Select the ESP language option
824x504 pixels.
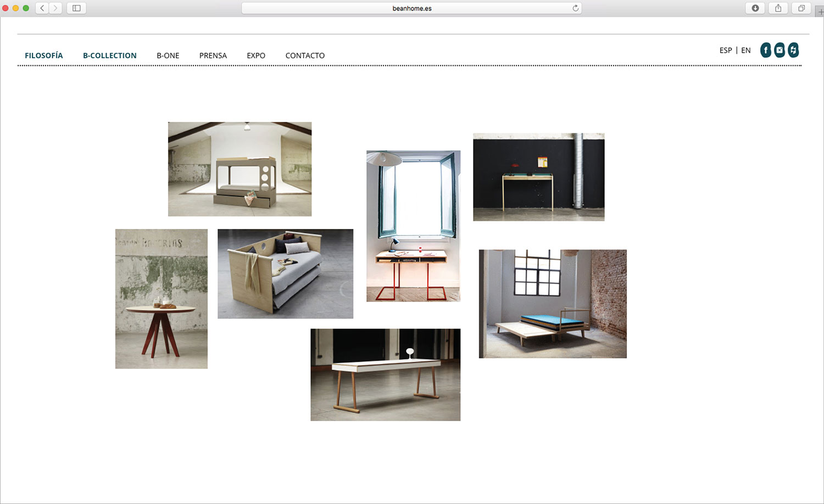[726, 50]
